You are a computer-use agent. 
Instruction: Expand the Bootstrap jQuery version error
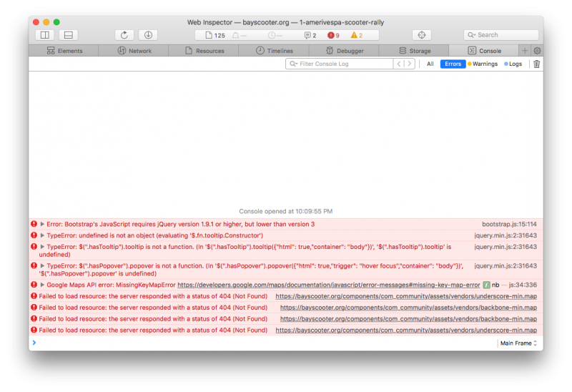(x=42, y=224)
